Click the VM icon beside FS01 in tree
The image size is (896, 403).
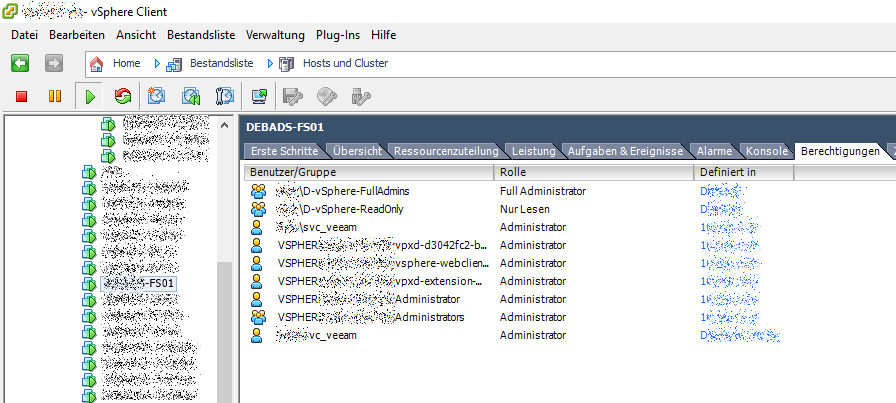point(89,284)
